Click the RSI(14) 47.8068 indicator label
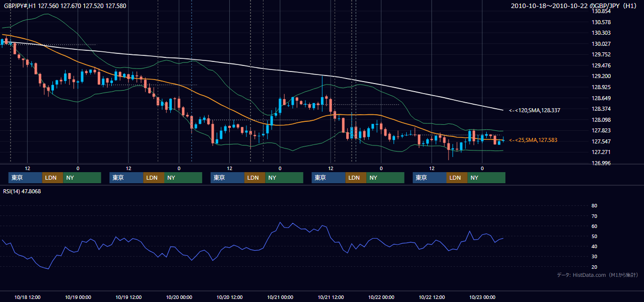The width and height of the screenshot is (644, 302). coord(22,191)
